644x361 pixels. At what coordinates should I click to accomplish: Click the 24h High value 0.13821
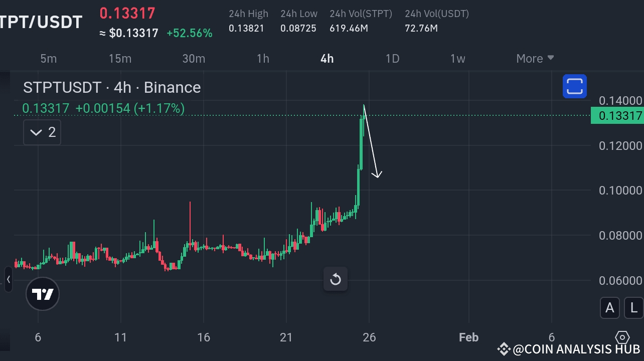coord(246,29)
